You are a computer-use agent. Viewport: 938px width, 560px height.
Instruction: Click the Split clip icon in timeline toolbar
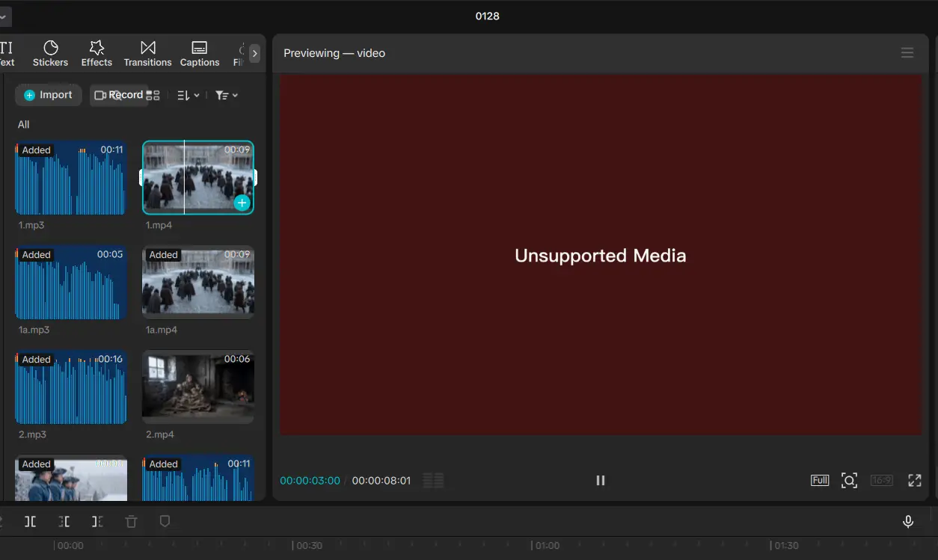(x=30, y=522)
